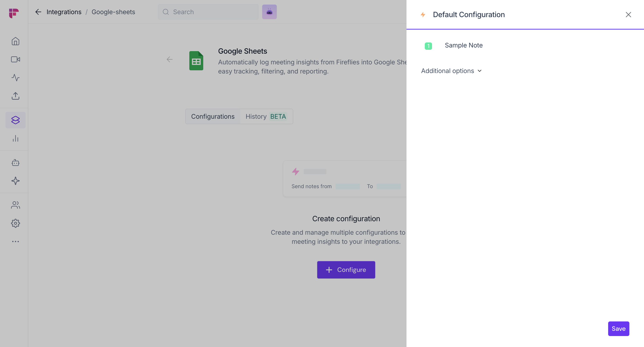Switch to the History BETA tab
The image size is (644, 347).
[x=266, y=116]
